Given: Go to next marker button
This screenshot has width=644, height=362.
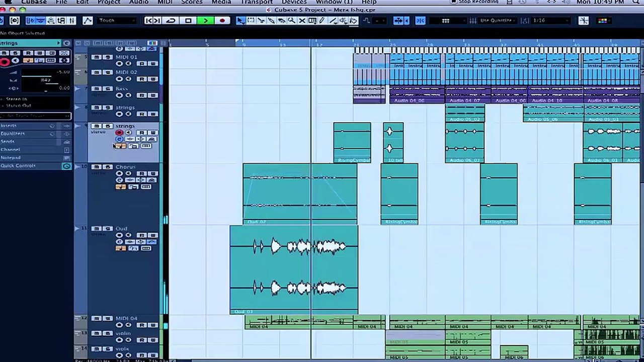Looking at the screenshot, I should tap(157, 21).
